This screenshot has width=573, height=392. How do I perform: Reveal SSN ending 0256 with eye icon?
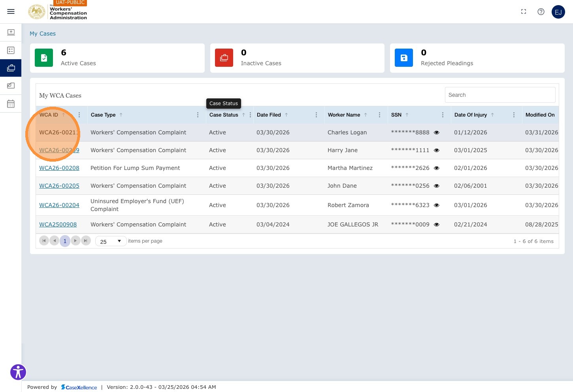click(x=437, y=186)
